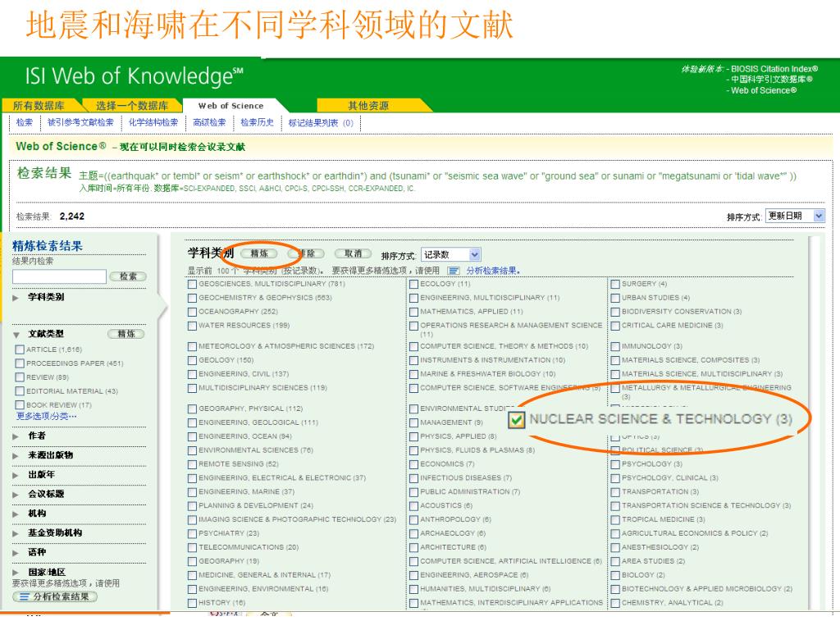Check GEOCHEMISTRY & GEOPHYSICS (563) checkbox
840x630 pixels.
click(x=192, y=298)
